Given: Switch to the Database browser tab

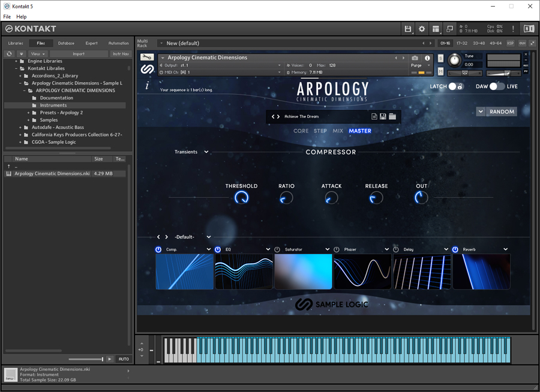Looking at the screenshot, I should [x=66, y=43].
